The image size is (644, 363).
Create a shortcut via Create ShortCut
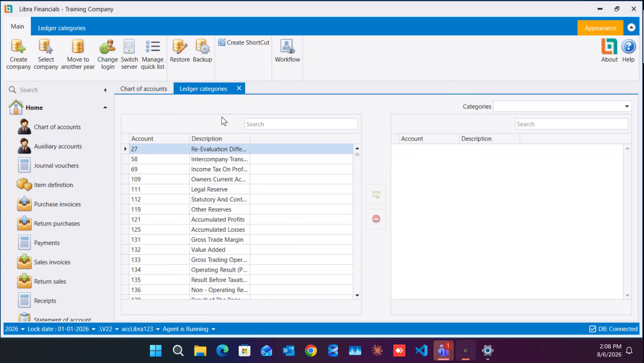244,42
